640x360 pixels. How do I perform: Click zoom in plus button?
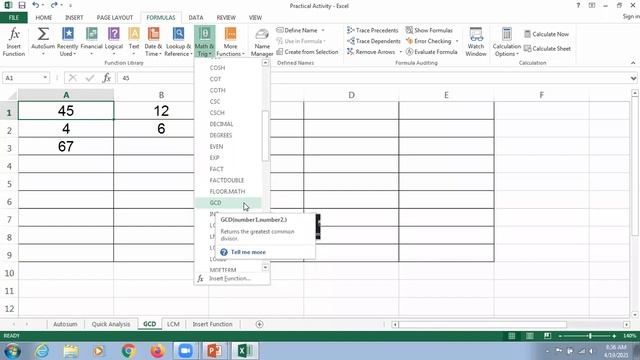point(614,336)
